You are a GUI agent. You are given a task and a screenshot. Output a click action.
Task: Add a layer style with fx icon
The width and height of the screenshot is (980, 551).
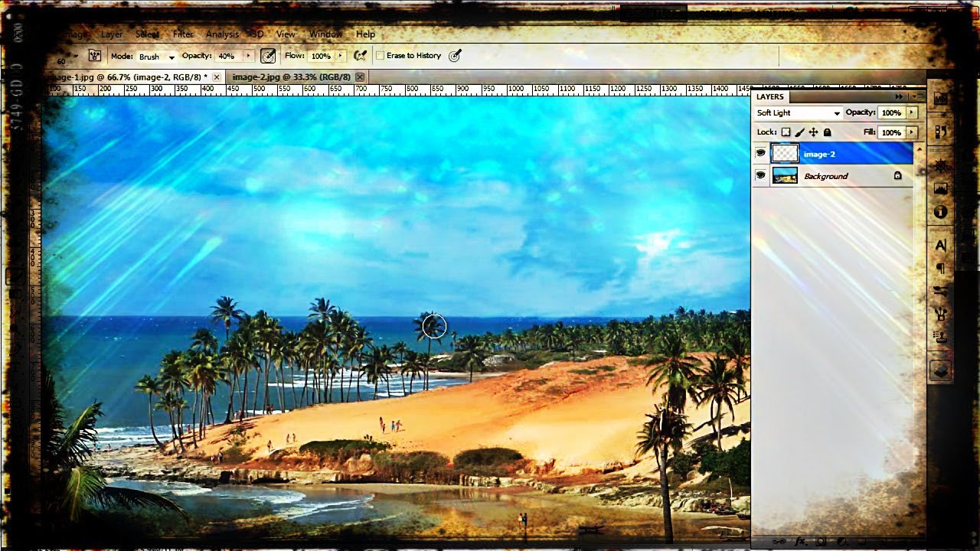(800, 541)
